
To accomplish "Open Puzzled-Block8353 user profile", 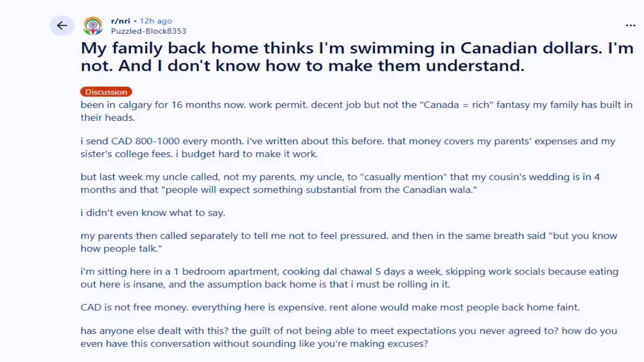I will tap(148, 31).
